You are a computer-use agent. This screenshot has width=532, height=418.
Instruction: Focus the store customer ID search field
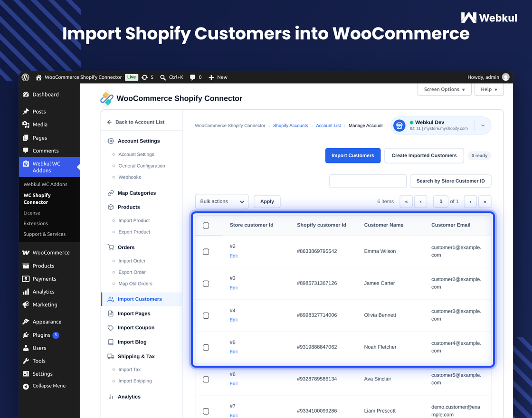tap(368, 181)
